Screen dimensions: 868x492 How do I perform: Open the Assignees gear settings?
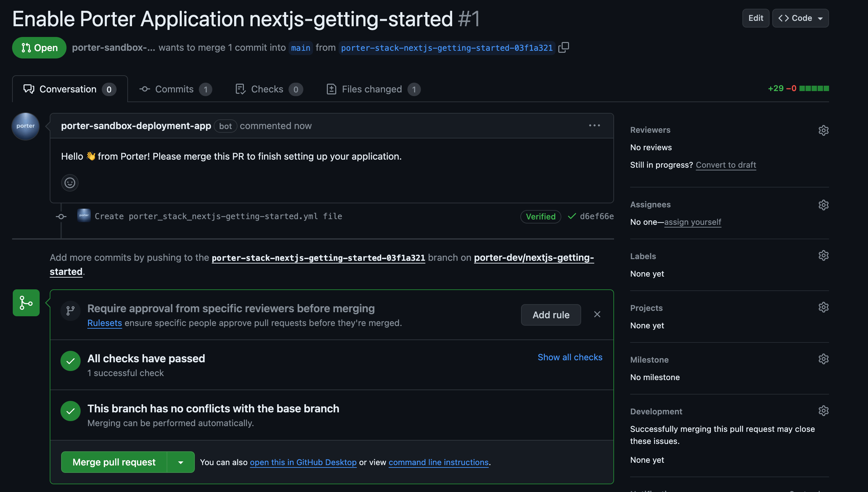(x=823, y=205)
